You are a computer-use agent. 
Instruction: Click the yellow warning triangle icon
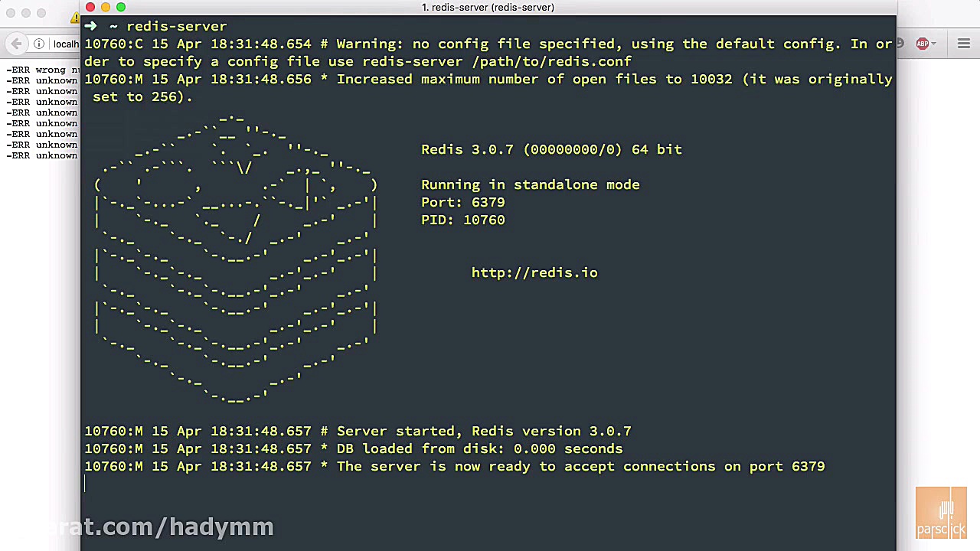(75, 17)
